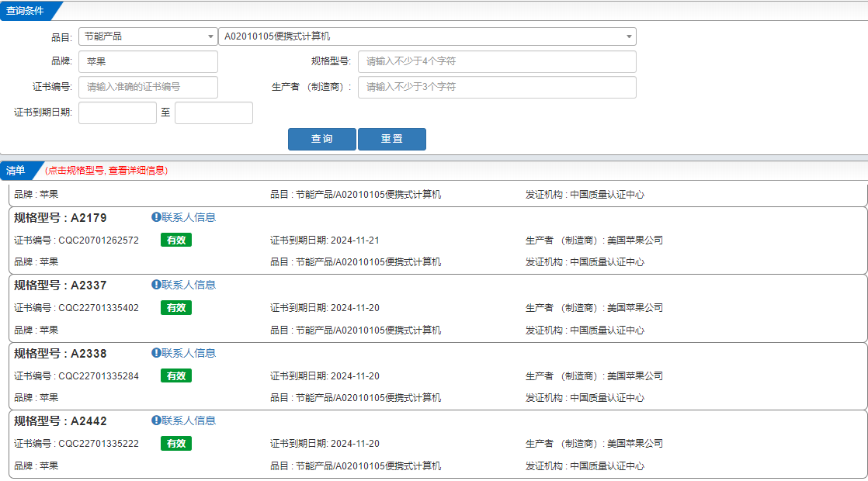Open 联系人信息 link for A2442

click(188, 420)
